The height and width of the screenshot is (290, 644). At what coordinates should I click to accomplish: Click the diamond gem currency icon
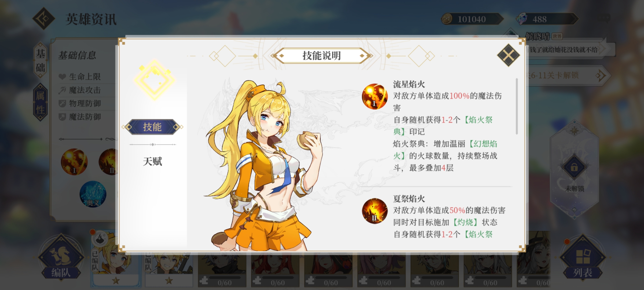pos(522,19)
